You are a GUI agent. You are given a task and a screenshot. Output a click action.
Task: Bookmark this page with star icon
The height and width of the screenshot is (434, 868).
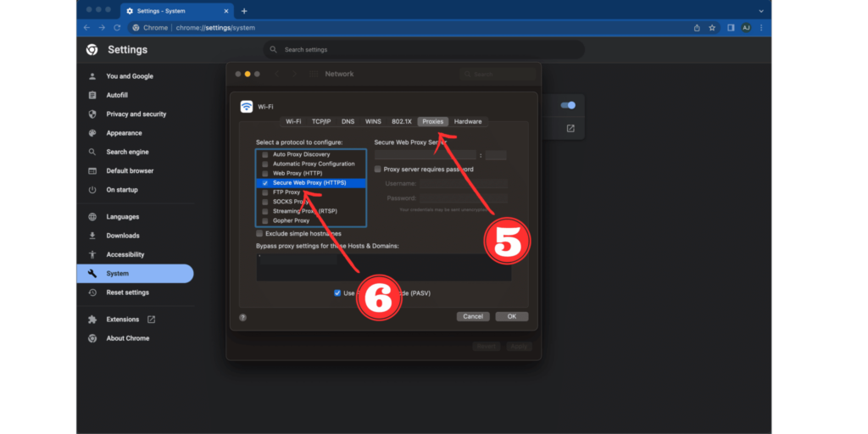click(712, 28)
